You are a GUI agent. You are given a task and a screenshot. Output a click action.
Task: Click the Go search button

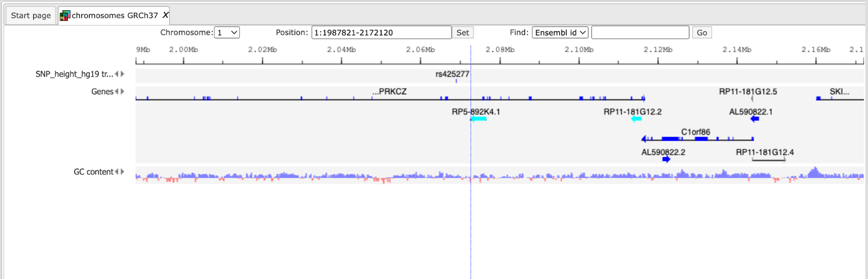point(702,33)
